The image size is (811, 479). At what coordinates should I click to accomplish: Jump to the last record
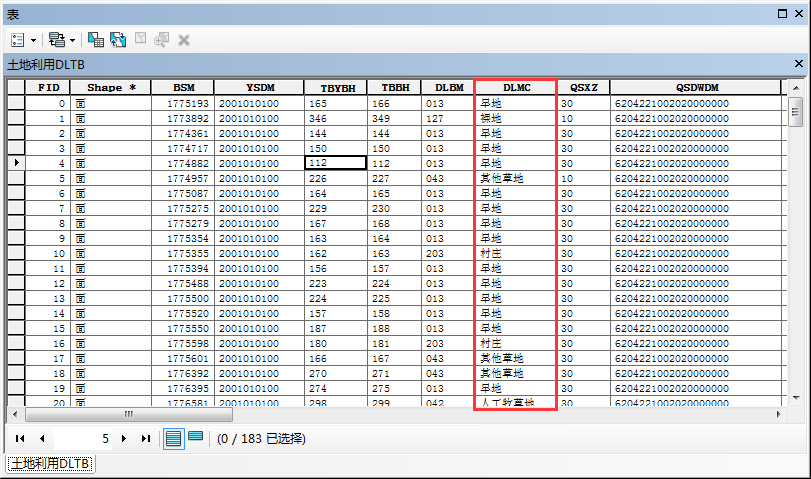(x=146, y=439)
